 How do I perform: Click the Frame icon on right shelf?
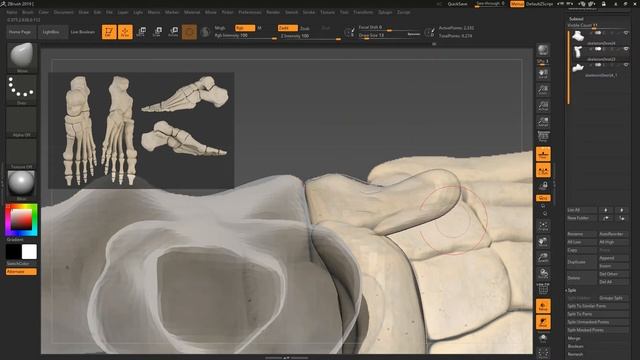pos(543,226)
